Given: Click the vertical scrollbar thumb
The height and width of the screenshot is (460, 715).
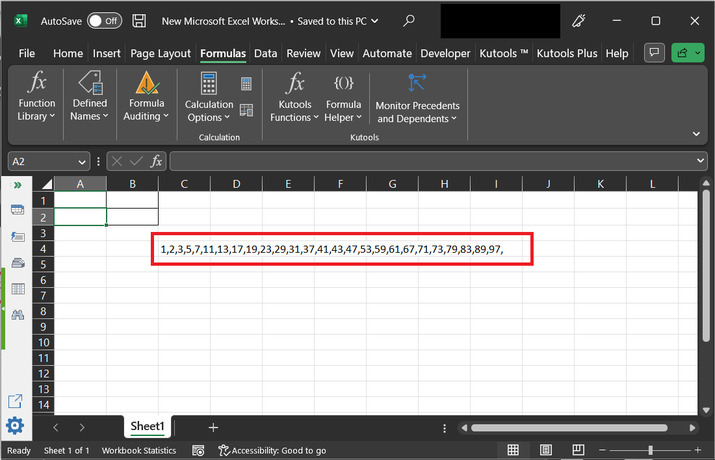Looking at the screenshot, I should pos(706,265).
